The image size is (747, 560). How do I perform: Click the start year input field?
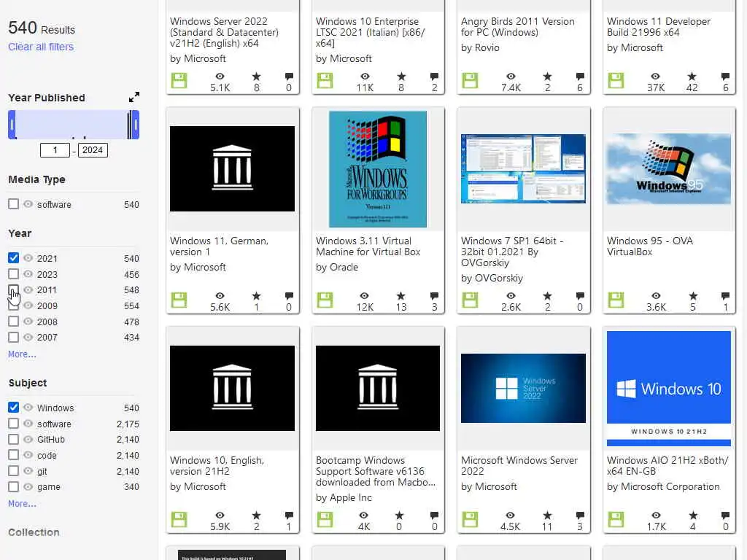(x=55, y=150)
